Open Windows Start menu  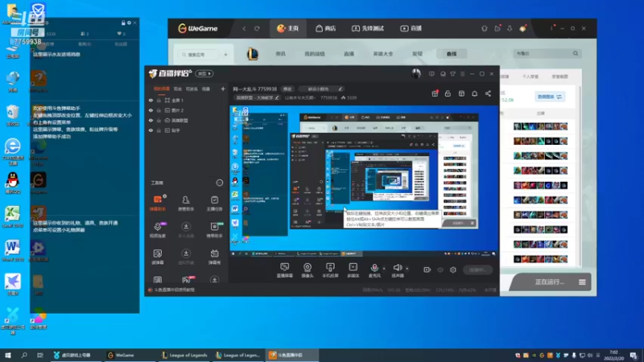[x=8, y=355]
